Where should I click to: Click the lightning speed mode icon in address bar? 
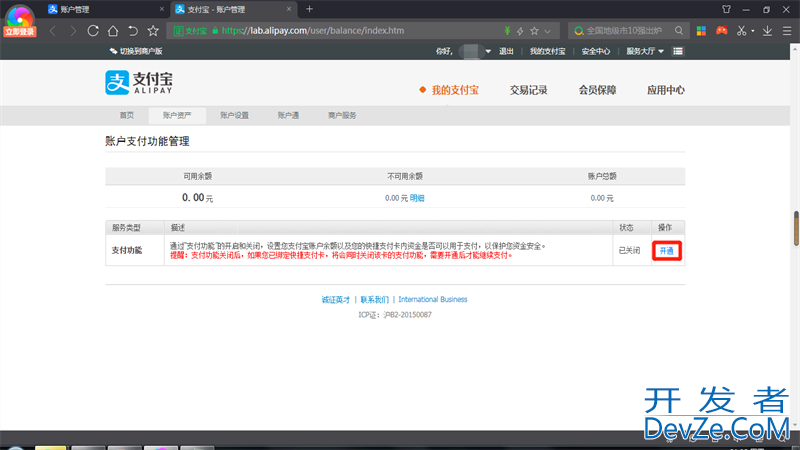(x=520, y=31)
